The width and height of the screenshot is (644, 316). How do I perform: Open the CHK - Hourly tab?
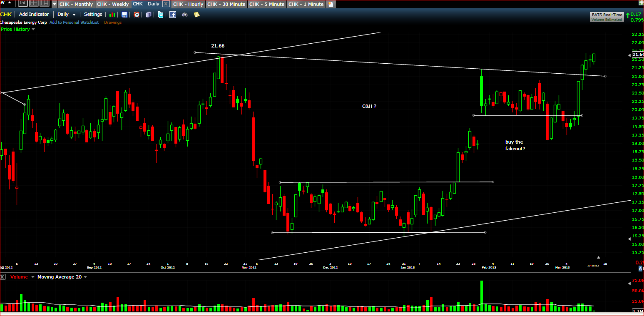coord(188,4)
